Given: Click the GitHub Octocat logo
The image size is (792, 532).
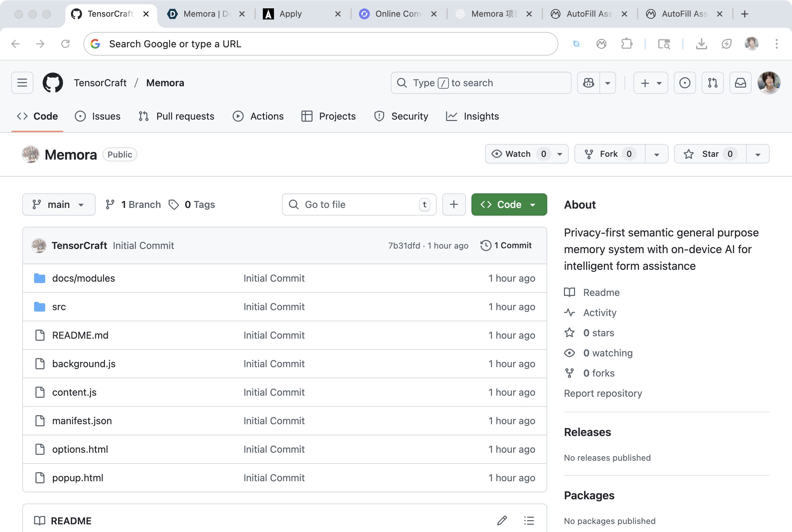Looking at the screenshot, I should 52,83.
